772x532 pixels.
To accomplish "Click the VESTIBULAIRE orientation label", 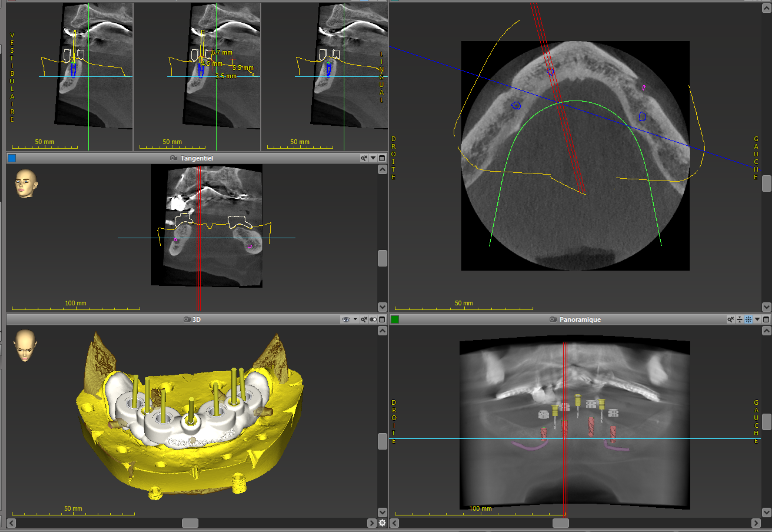I will coord(12,77).
